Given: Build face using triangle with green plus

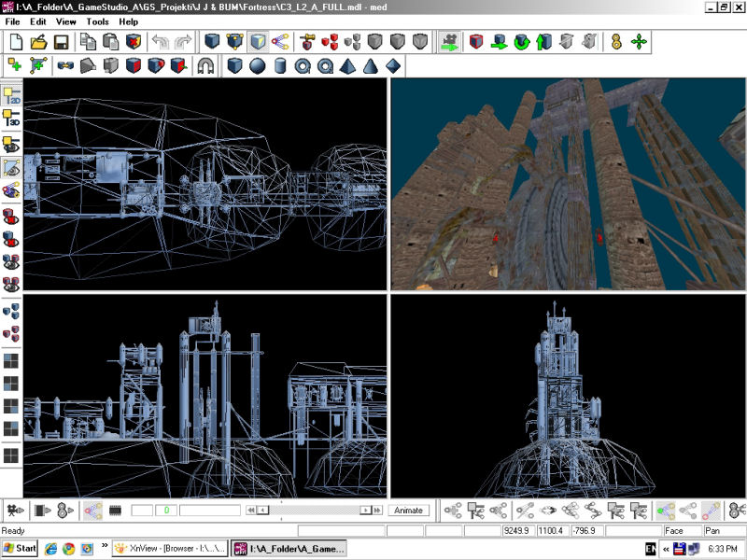Looking at the screenshot, I should [38, 65].
